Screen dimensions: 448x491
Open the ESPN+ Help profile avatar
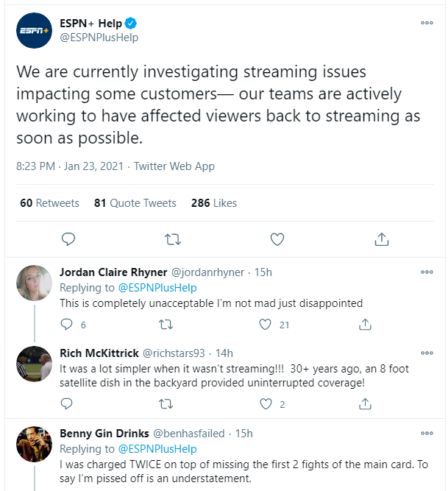[34, 31]
